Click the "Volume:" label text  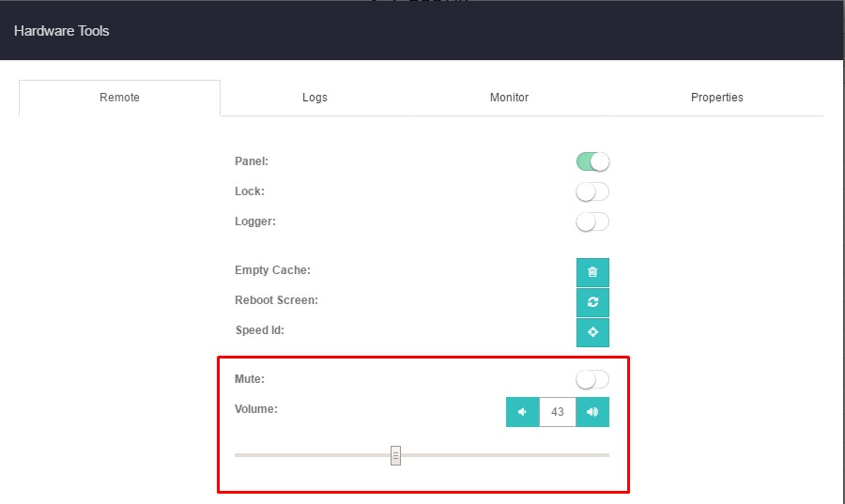256,409
